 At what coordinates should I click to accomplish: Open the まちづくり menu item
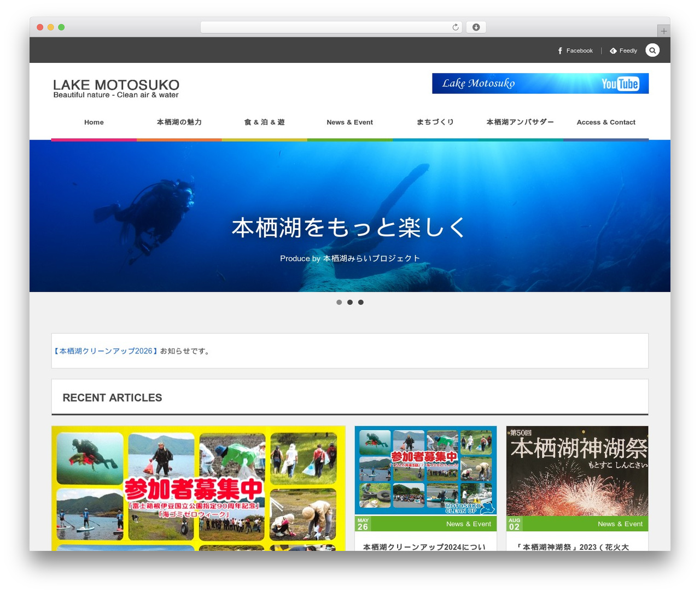click(435, 122)
